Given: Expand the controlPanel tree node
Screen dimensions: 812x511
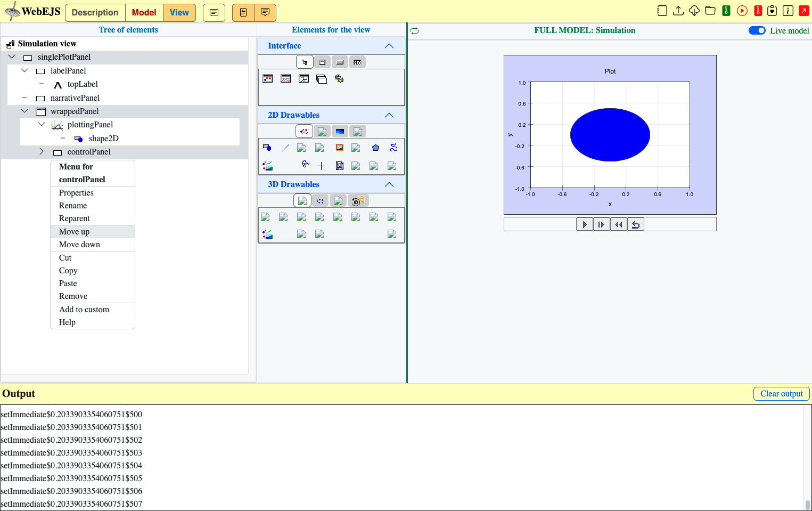Looking at the screenshot, I should coord(42,151).
